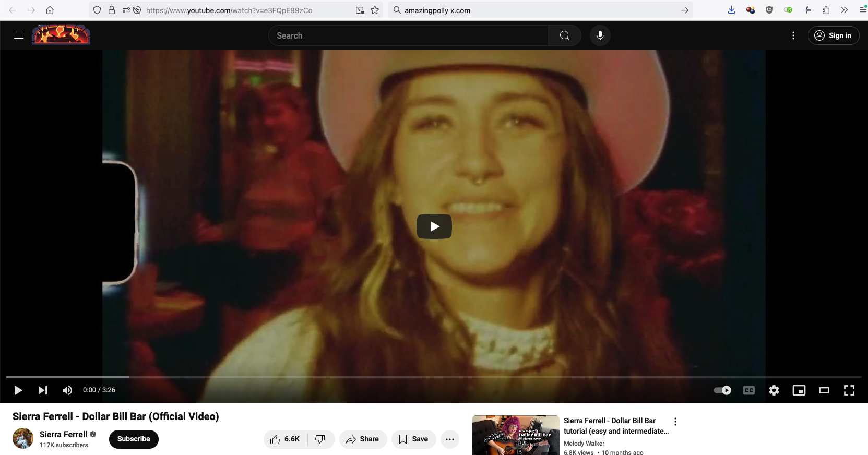Open Sierra Ferrell channel avatar

point(23,438)
